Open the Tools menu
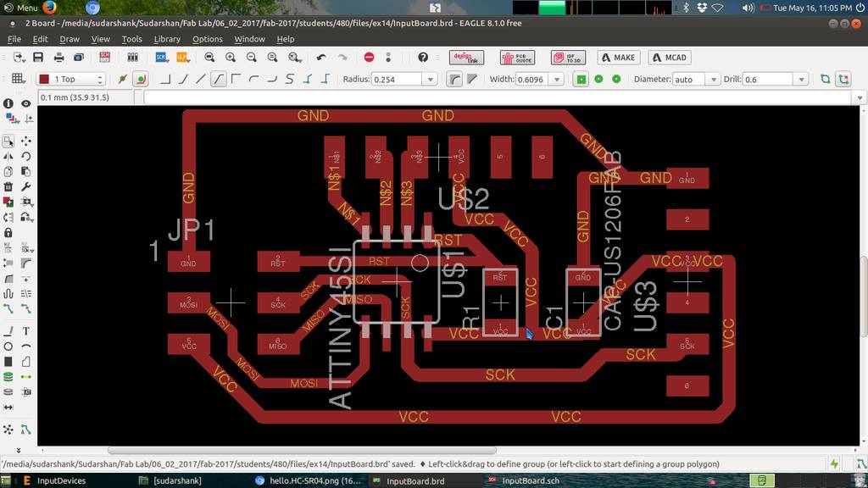Image resolution: width=868 pixels, height=488 pixels. tap(131, 39)
